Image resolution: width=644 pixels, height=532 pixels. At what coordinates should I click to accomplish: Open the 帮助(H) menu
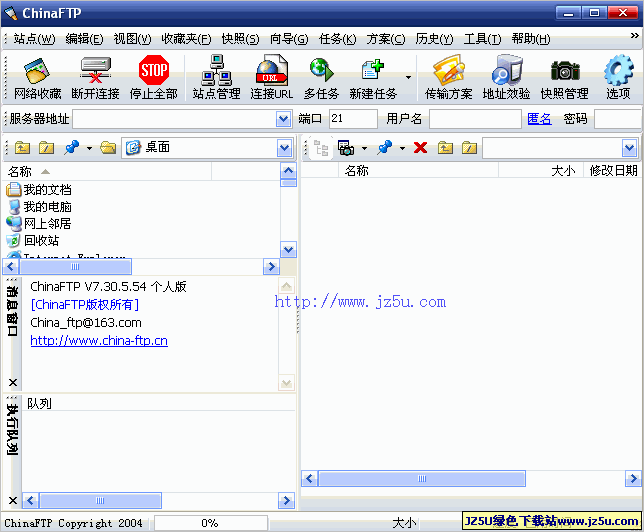tap(531, 39)
